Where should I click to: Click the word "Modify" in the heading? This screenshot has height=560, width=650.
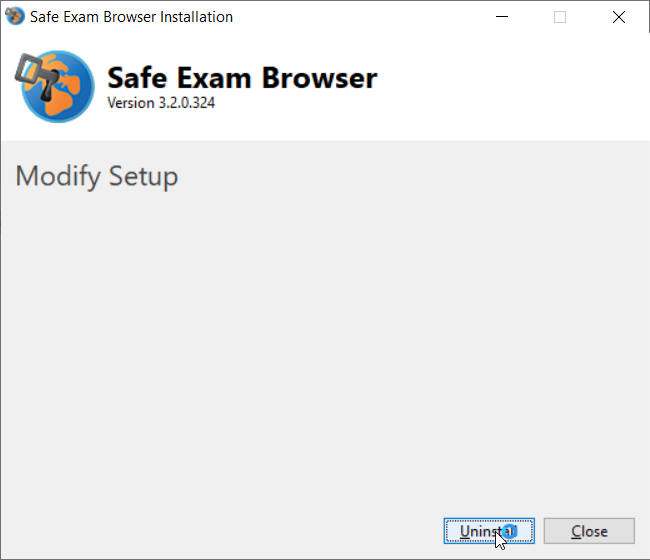point(58,177)
